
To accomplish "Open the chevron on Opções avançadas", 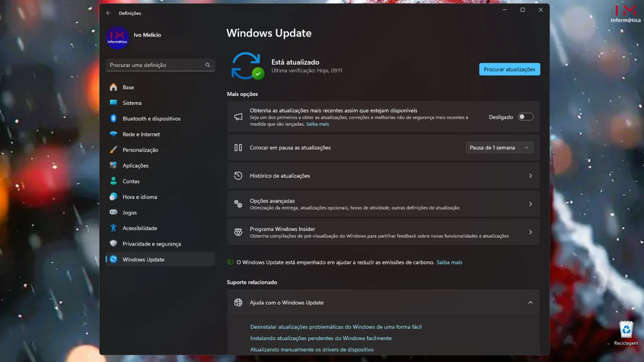I will tap(530, 204).
